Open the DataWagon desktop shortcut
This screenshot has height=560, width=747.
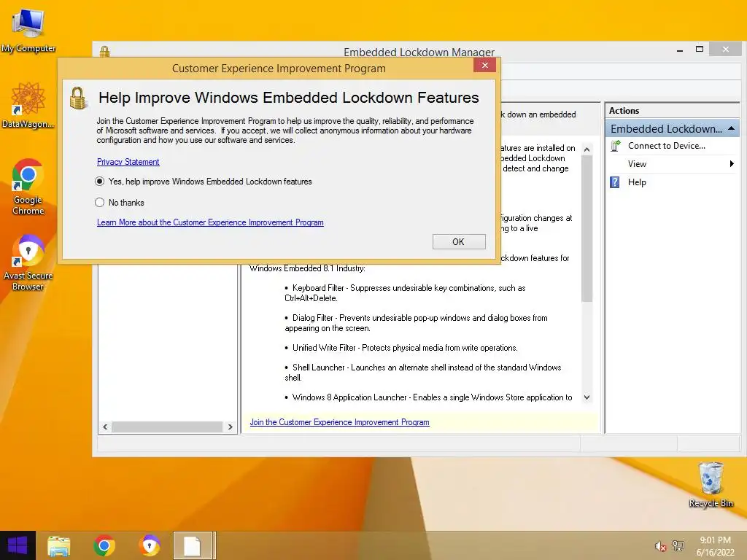[28, 105]
